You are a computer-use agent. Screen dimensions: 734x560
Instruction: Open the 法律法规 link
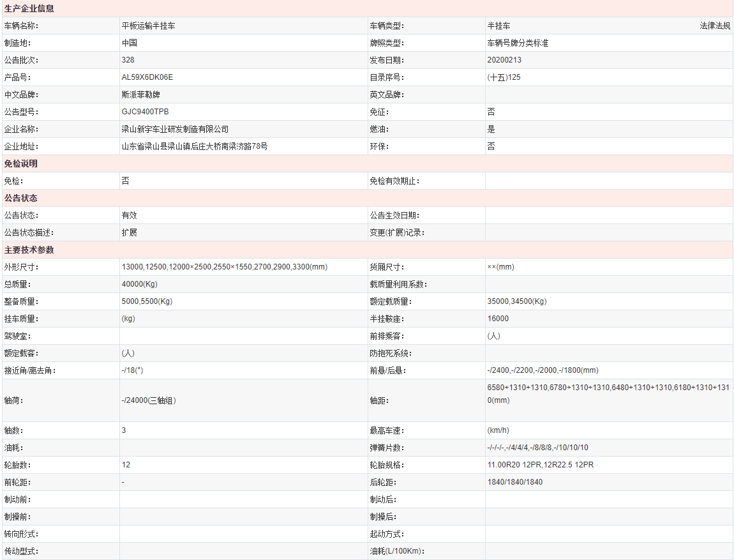pyautogui.click(x=714, y=26)
